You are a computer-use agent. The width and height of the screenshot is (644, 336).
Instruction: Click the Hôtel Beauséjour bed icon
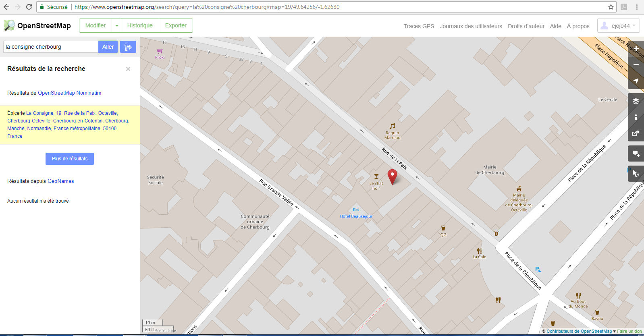pos(356,209)
